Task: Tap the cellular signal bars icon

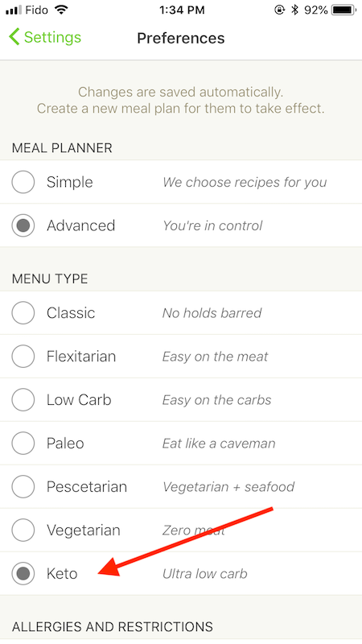Action: pyautogui.click(x=14, y=10)
